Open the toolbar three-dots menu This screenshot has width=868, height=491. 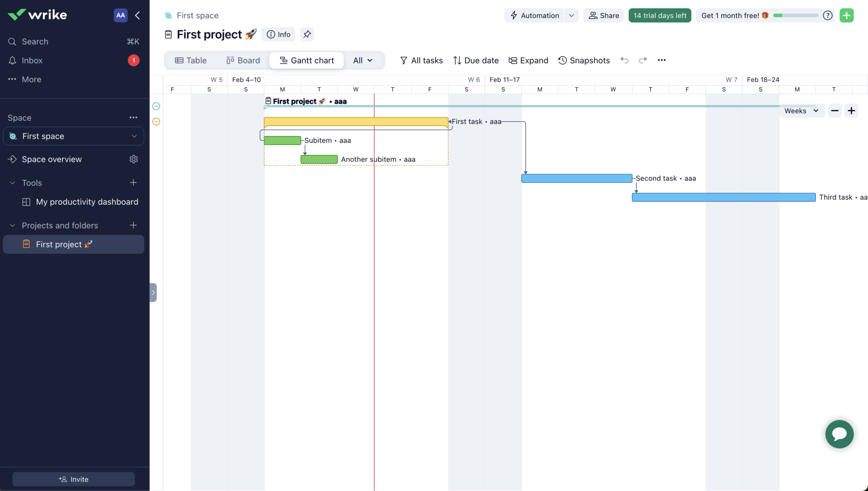coord(661,60)
